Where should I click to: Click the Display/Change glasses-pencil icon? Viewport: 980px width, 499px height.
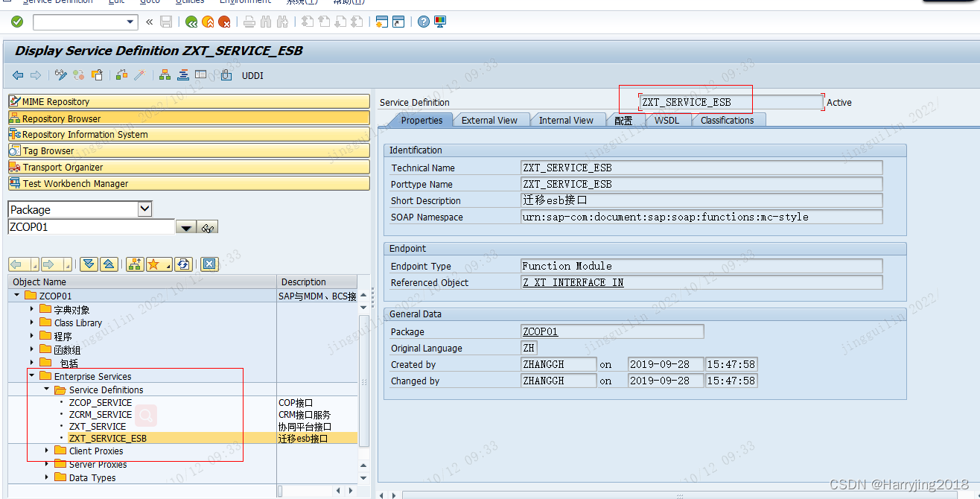click(x=61, y=75)
